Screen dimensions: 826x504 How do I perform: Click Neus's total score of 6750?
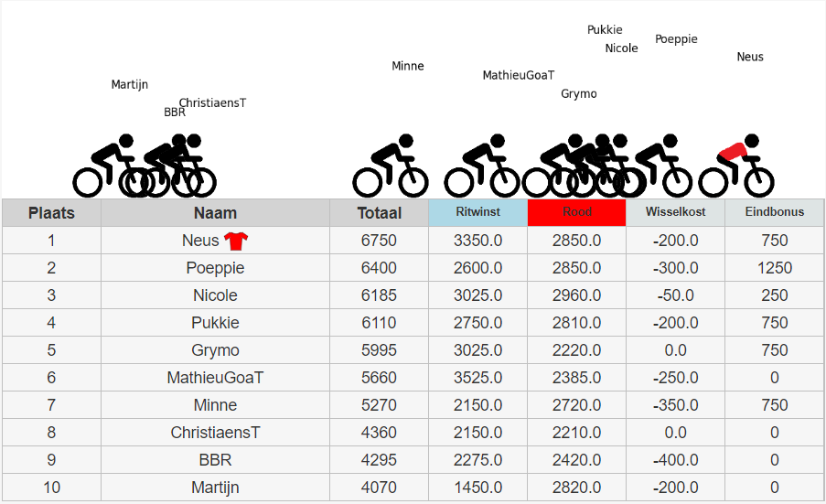point(379,241)
